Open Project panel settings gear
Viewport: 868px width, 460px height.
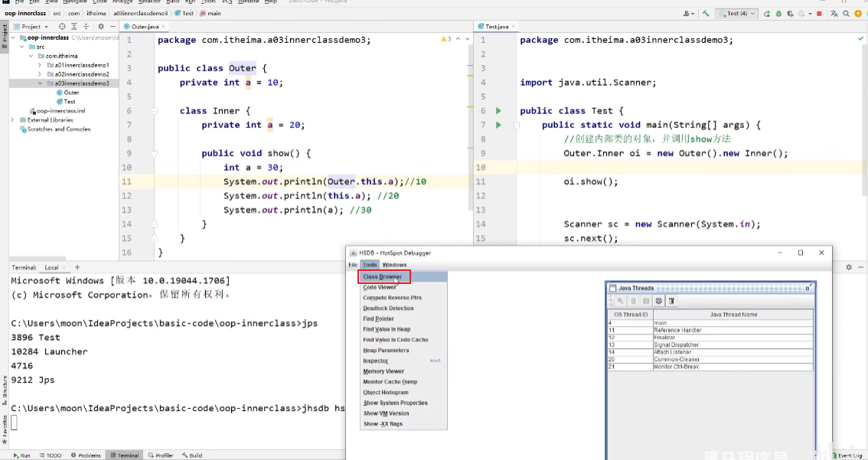tap(101, 26)
